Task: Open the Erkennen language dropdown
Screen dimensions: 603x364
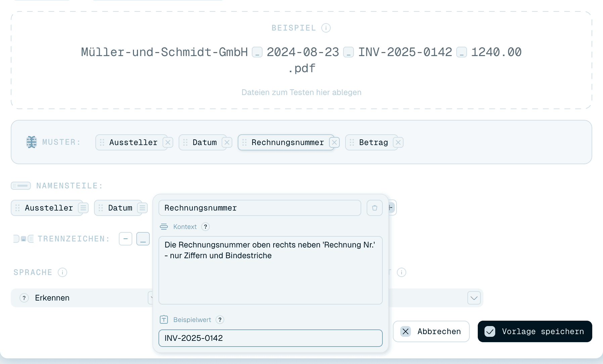Action: (x=82, y=298)
